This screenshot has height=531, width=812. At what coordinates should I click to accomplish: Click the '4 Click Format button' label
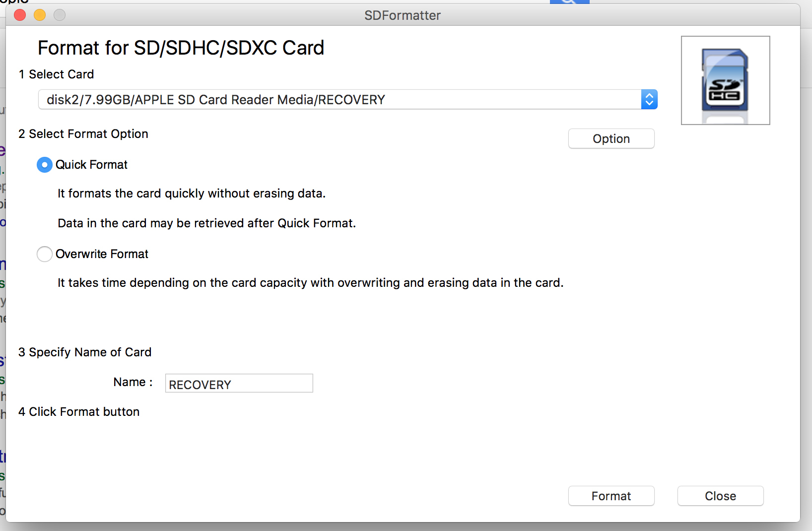pos(79,412)
